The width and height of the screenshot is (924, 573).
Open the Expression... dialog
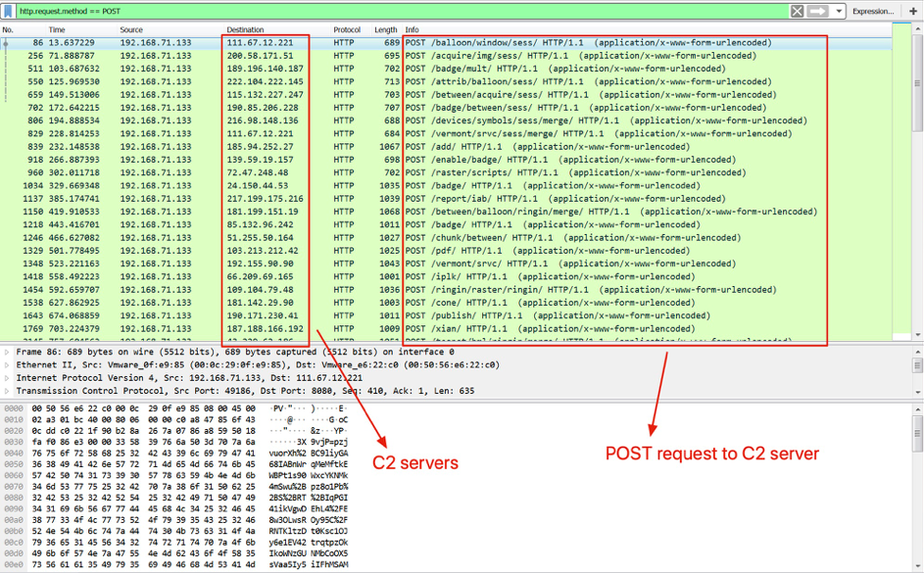click(x=873, y=11)
